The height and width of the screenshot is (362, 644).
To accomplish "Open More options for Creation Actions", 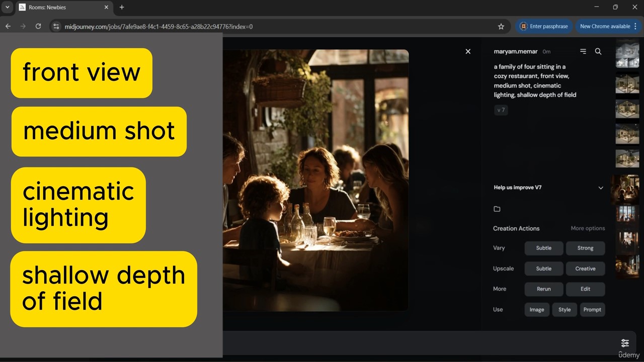I will (588, 228).
